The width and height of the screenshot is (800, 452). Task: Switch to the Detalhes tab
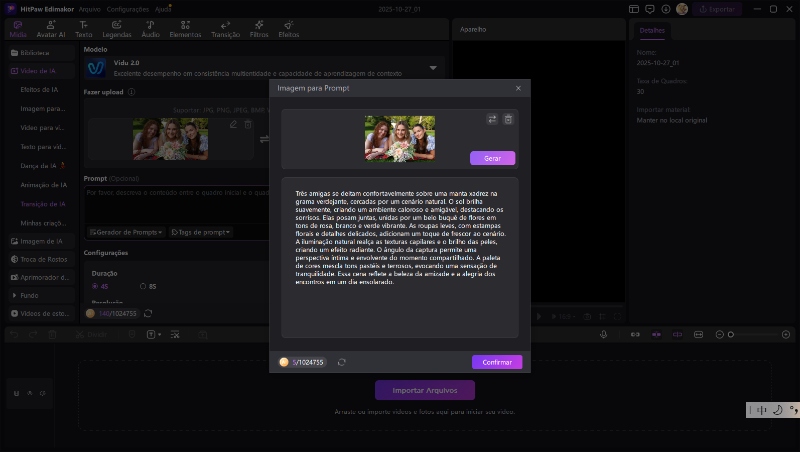tap(652, 30)
